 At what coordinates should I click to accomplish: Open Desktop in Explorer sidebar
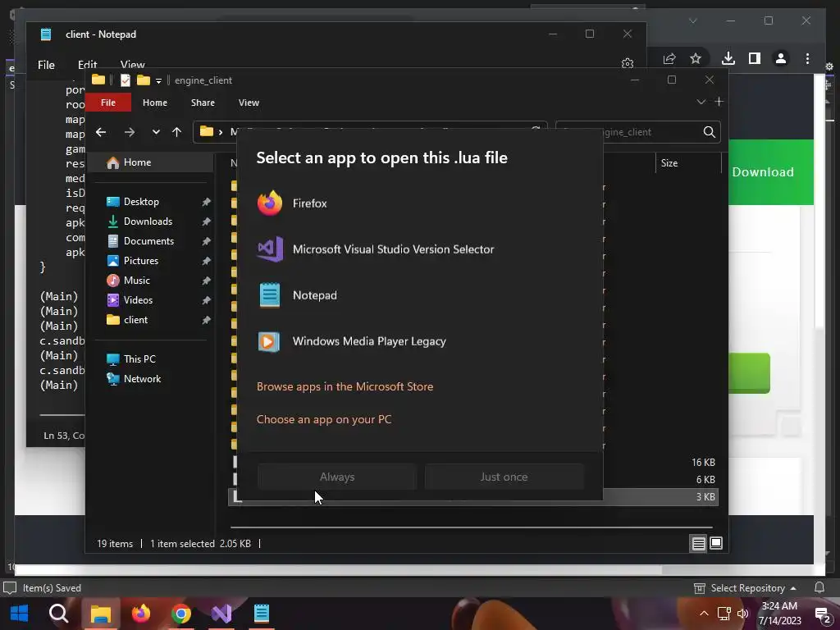(141, 202)
